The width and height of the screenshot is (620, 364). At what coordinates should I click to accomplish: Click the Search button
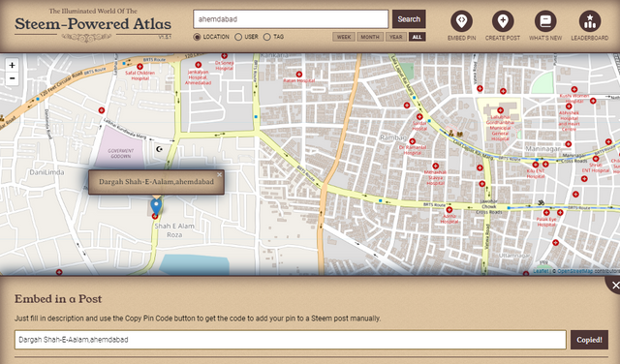[x=409, y=19]
